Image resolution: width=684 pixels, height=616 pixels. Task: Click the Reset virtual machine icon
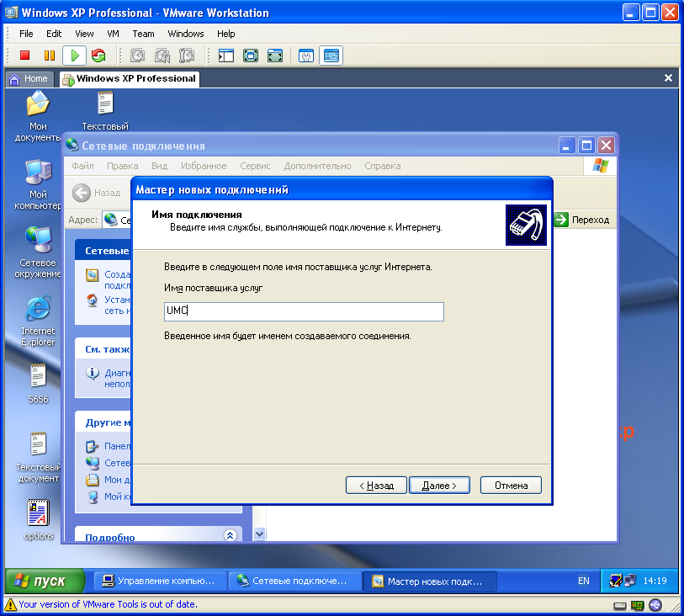point(98,56)
